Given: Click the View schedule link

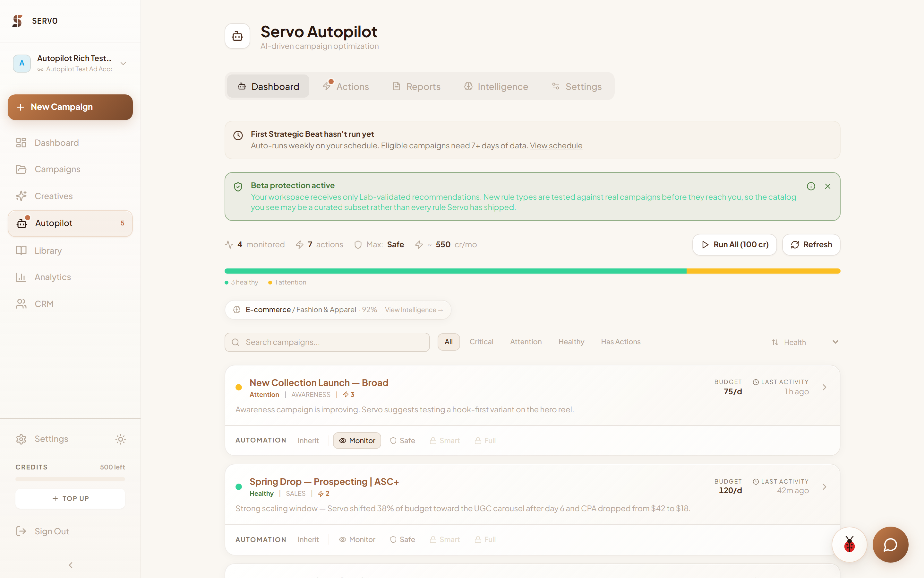Looking at the screenshot, I should pyautogui.click(x=556, y=146).
